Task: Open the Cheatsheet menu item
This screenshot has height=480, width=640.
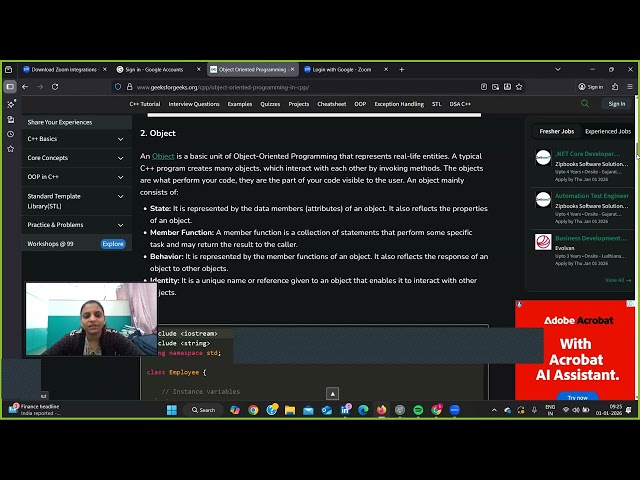Action: tap(331, 104)
